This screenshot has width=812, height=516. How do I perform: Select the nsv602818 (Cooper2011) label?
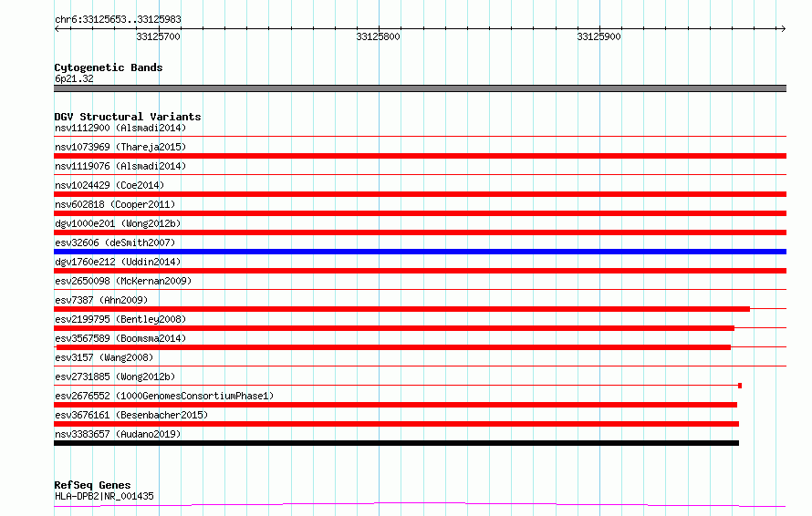click(115, 204)
